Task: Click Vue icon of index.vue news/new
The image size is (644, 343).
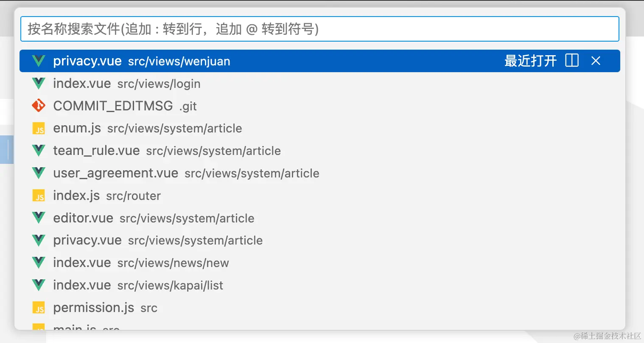Action: pos(39,263)
